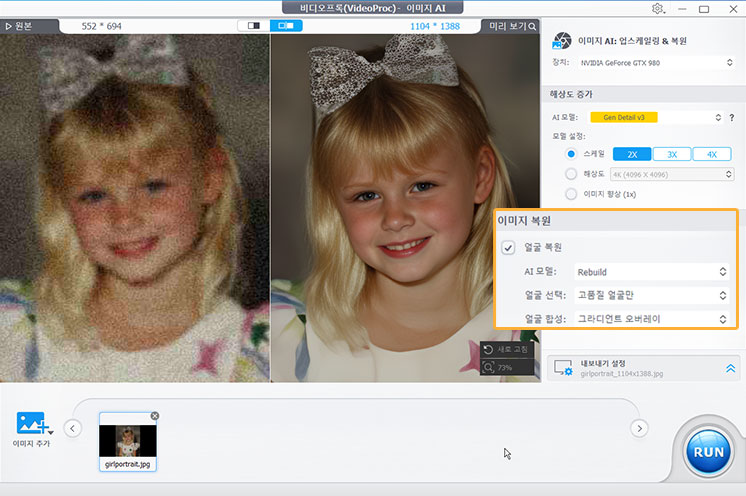Open 얼굴 합성 dropdown 그라디언트 오버레이
The image size is (746, 496).
(651, 319)
